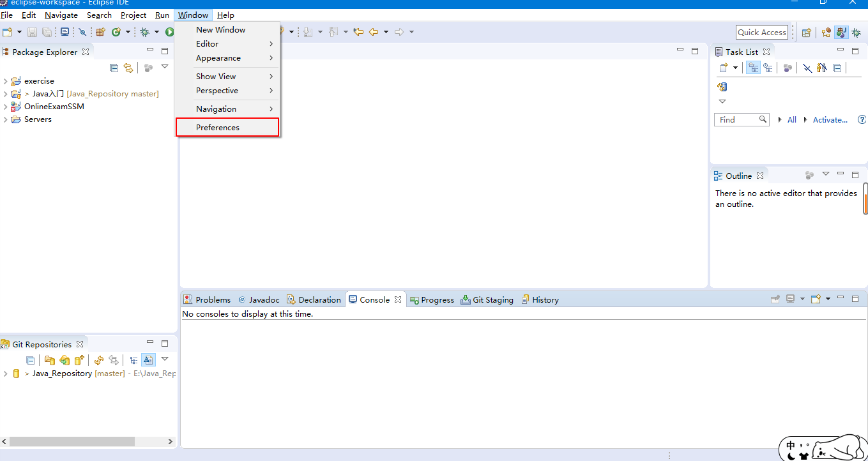Open the New Task dropdown arrow
Image resolution: width=868 pixels, height=461 pixels.
(735, 68)
